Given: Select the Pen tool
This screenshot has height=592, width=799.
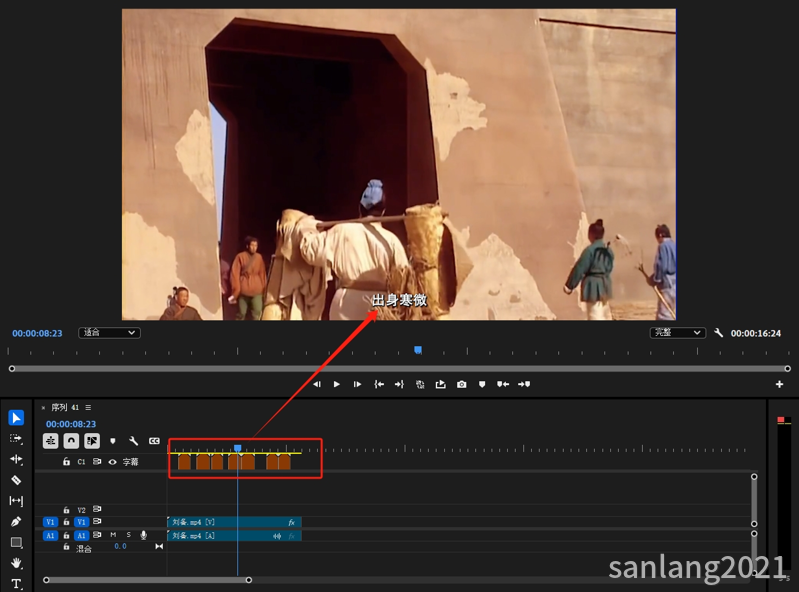Looking at the screenshot, I should coord(16,522).
